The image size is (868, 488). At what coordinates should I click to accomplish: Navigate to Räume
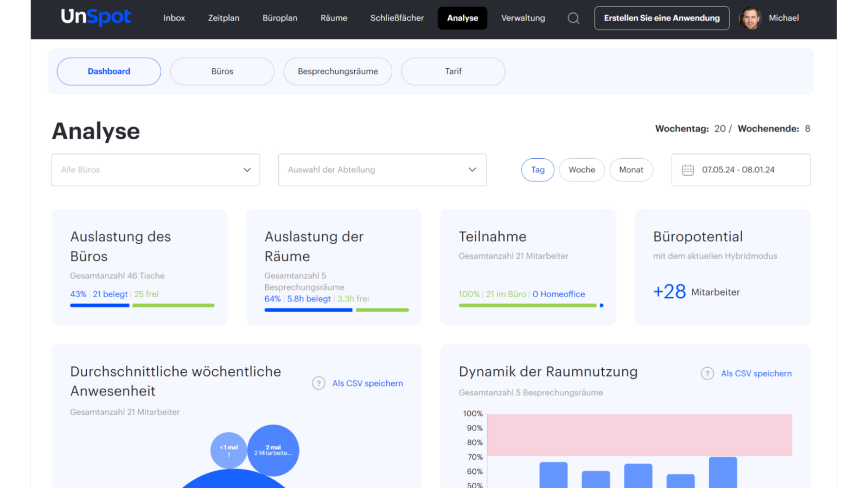coord(334,18)
